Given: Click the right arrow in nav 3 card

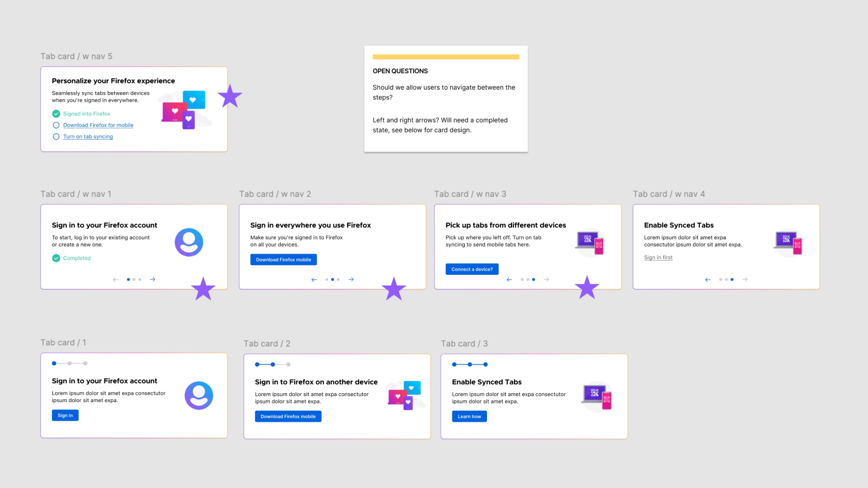Looking at the screenshot, I should click(547, 280).
